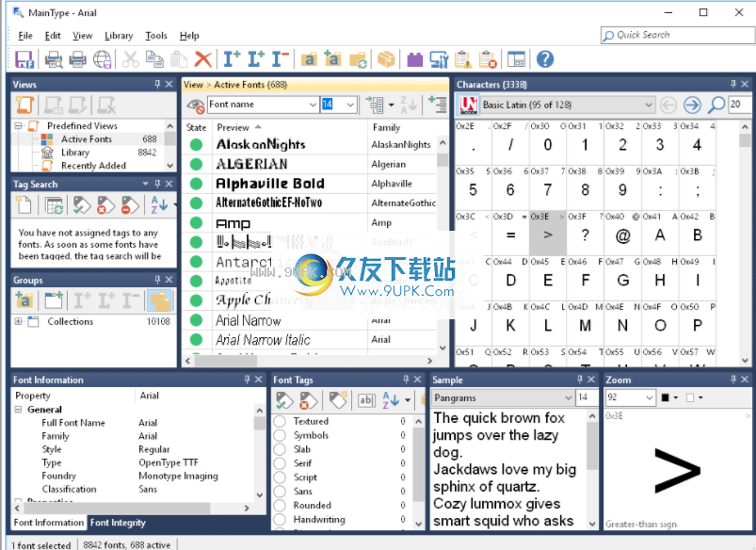Open the Edit menu
Image resolution: width=756 pixels, height=550 pixels.
tap(53, 35)
